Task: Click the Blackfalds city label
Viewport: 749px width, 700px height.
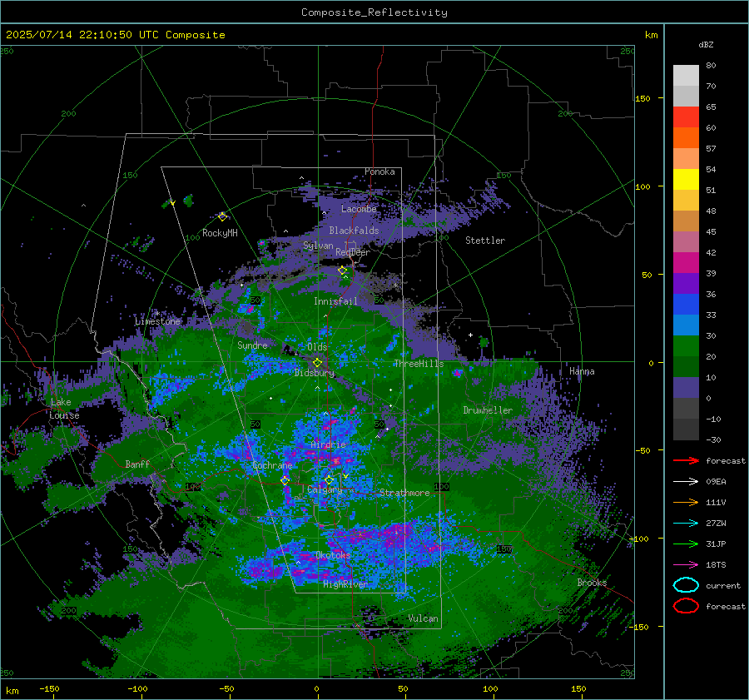Action: [354, 231]
